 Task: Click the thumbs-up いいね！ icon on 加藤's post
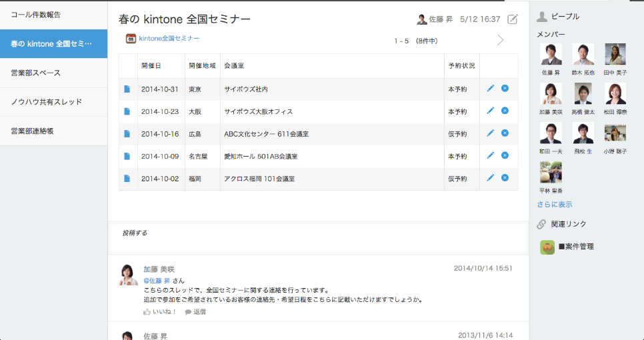pos(147,312)
